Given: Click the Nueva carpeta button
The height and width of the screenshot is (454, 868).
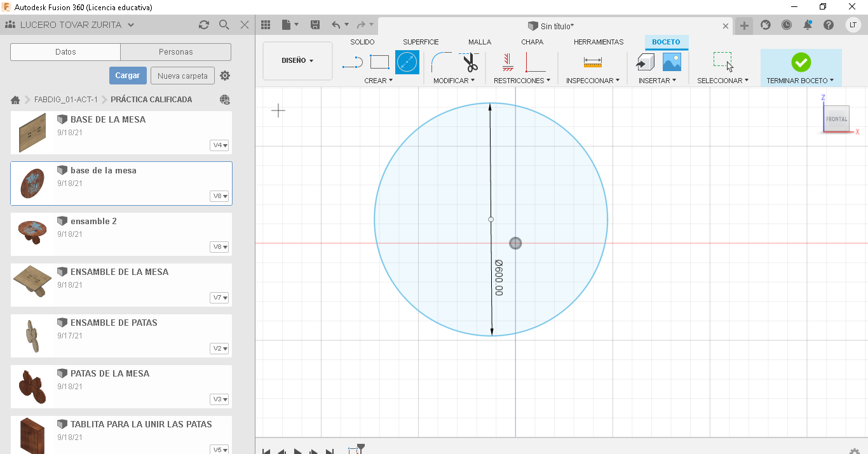Looking at the screenshot, I should pyautogui.click(x=182, y=76).
